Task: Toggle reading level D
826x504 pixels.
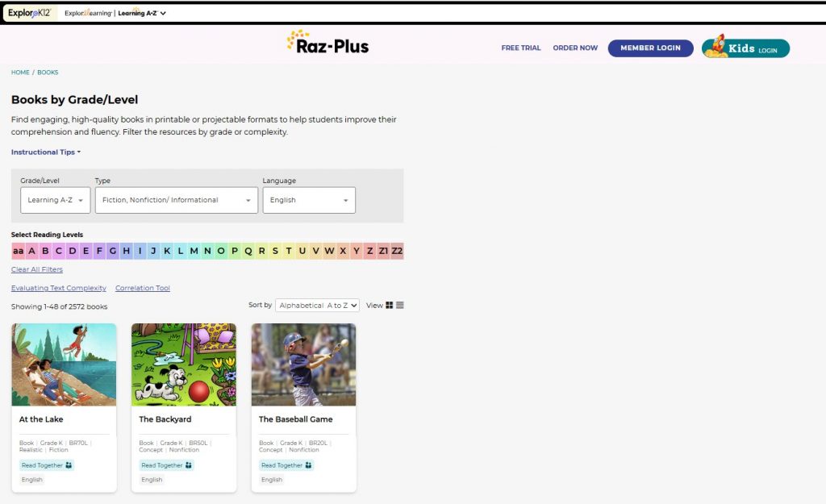Action: pos(72,252)
